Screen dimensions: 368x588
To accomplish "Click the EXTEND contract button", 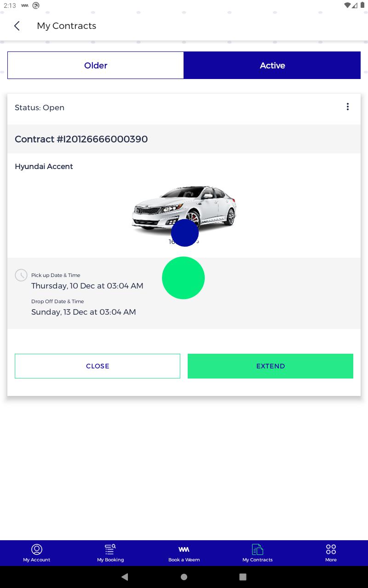I will click(x=270, y=366).
